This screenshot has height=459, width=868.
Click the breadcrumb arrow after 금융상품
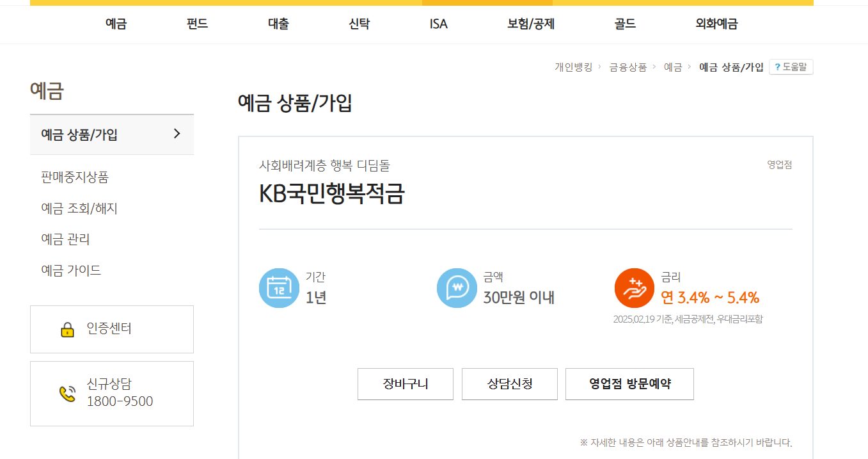654,67
